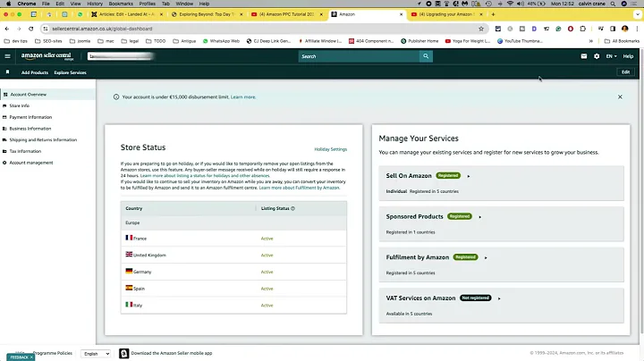
Task: Click the Italy country row
Action: pyautogui.click(x=233, y=306)
